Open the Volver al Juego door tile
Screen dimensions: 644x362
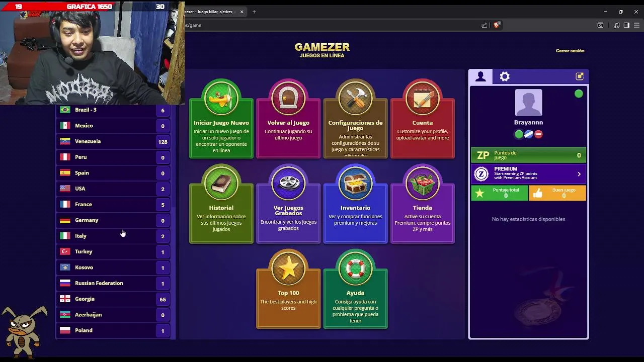tap(288, 119)
